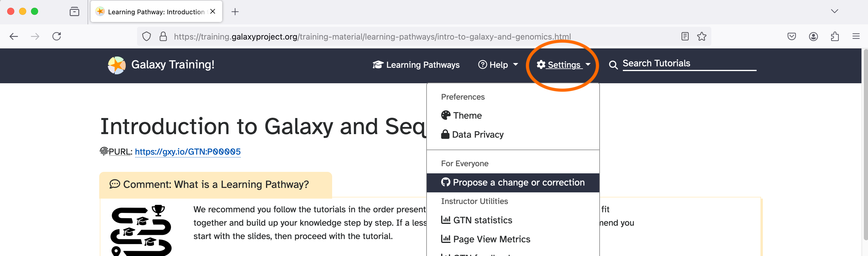This screenshot has height=256, width=868.
Task: Open the tab overview icon beside tabs
Action: 74,12
